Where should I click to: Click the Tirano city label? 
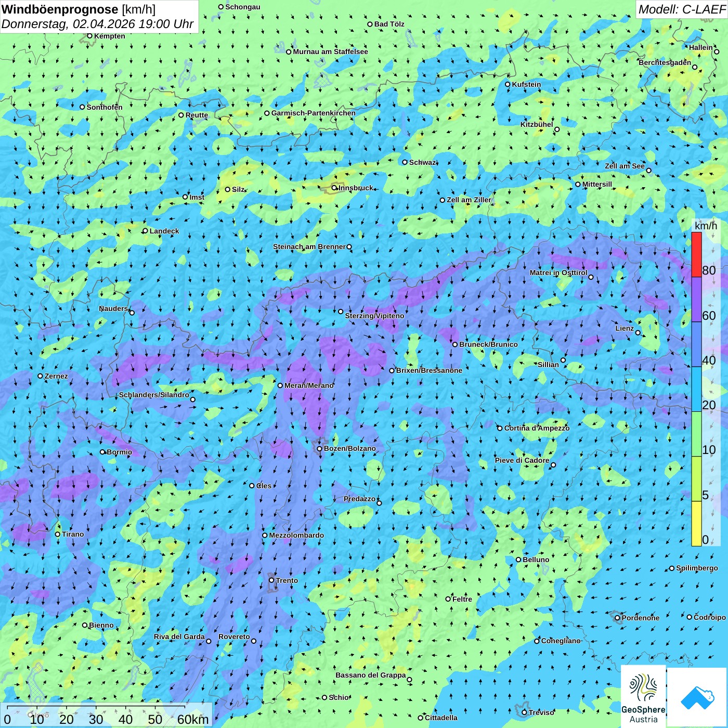pos(73,534)
